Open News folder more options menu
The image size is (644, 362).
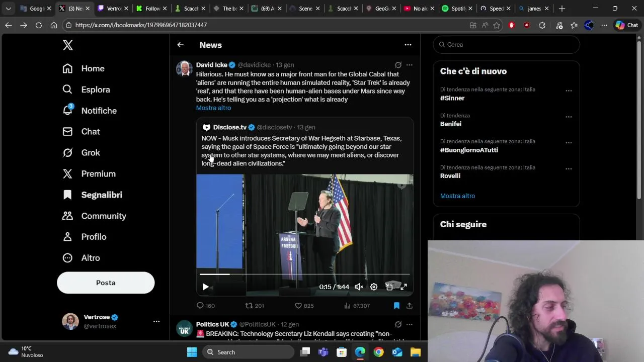pos(408,45)
